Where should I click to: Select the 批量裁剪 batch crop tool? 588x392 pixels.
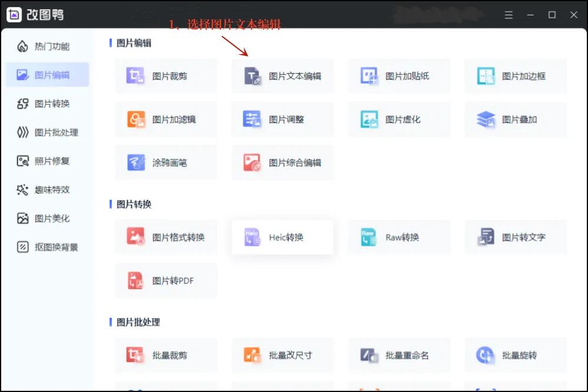(166, 355)
